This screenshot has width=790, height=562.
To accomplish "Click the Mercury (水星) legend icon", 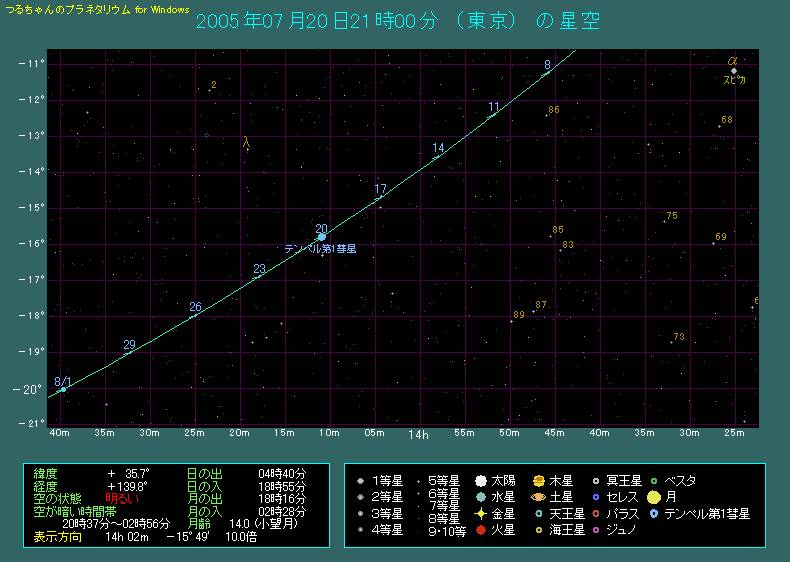I will 482,497.
